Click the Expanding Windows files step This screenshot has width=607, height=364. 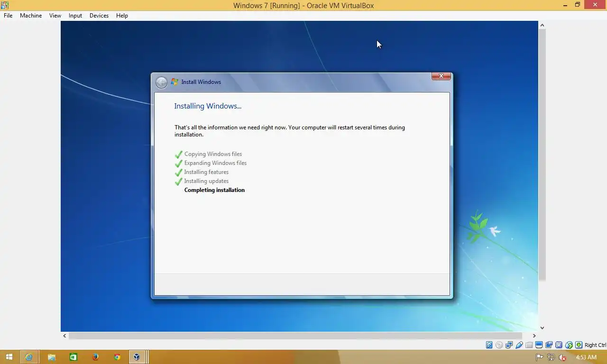pos(215,163)
